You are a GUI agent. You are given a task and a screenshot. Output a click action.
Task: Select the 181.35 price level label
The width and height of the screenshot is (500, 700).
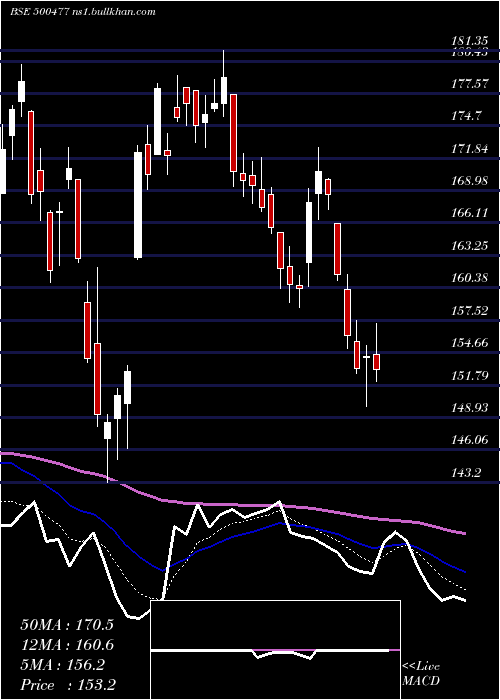pyautogui.click(x=469, y=41)
